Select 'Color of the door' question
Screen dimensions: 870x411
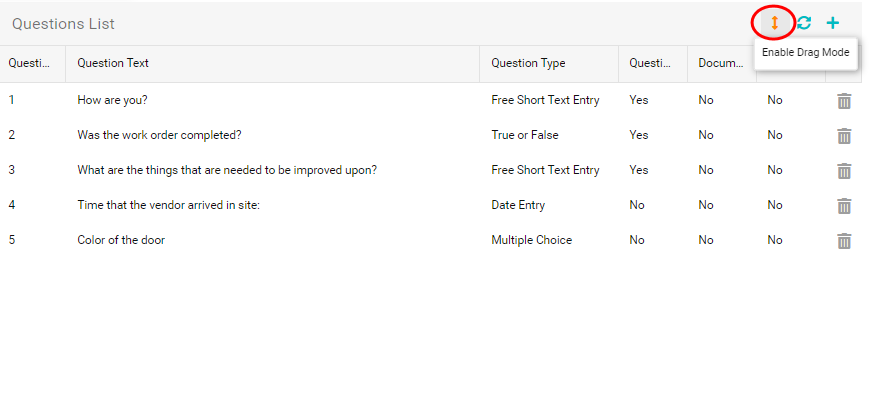pyautogui.click(x=431, y=240)
